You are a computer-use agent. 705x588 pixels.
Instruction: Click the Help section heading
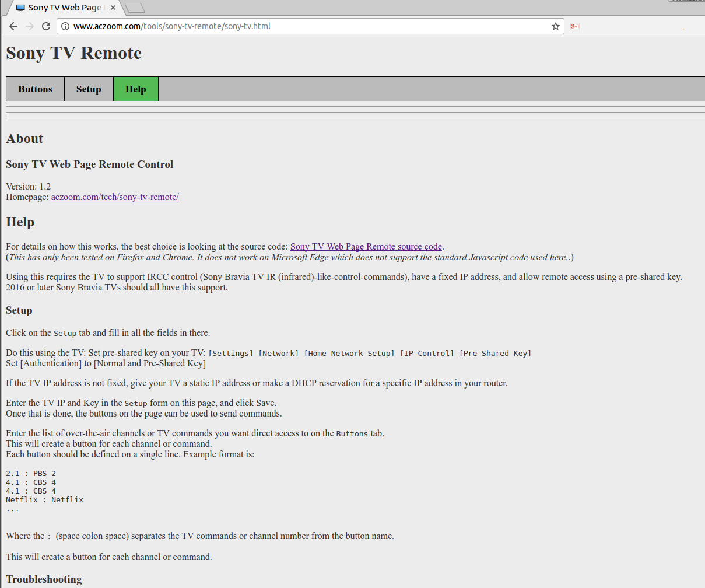coord(20,222)
